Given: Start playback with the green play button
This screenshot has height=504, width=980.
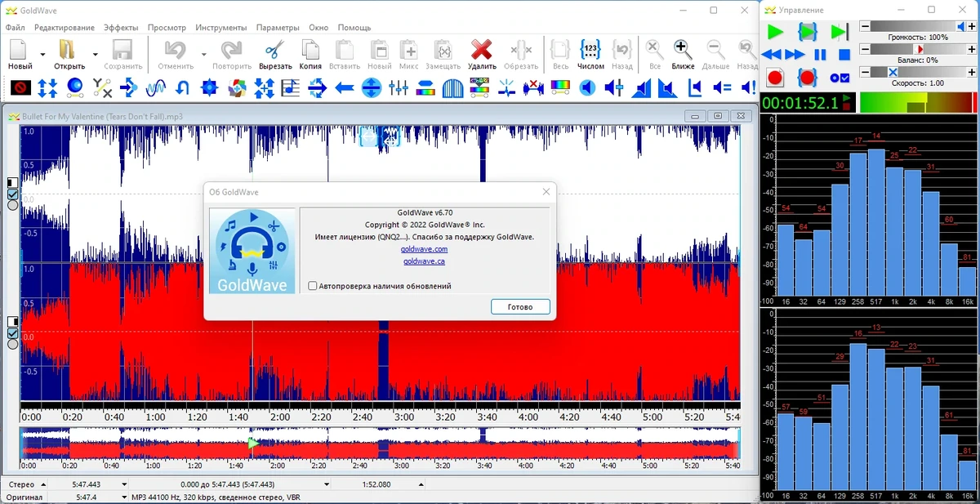Looking at the screenshot, I should point(775,32).
